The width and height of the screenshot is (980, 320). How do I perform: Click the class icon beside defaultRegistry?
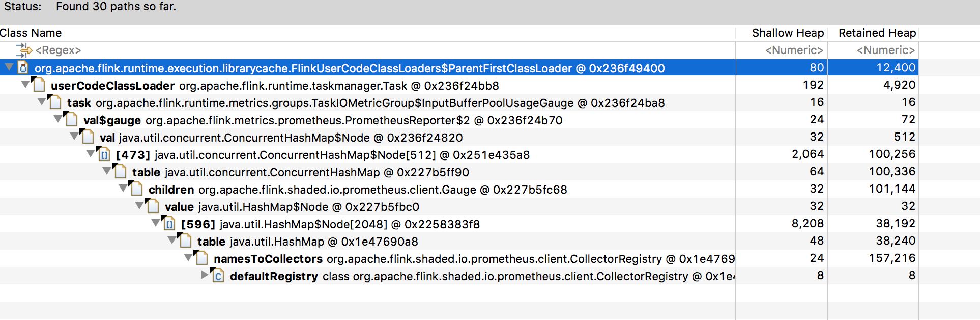point(218,276)
